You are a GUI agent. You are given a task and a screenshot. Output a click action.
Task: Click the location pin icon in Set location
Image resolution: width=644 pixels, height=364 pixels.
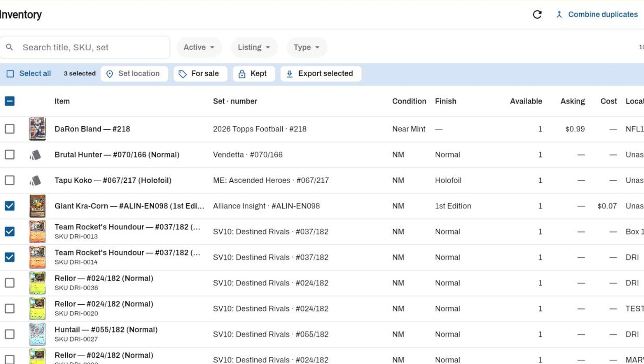click(110, 74)
